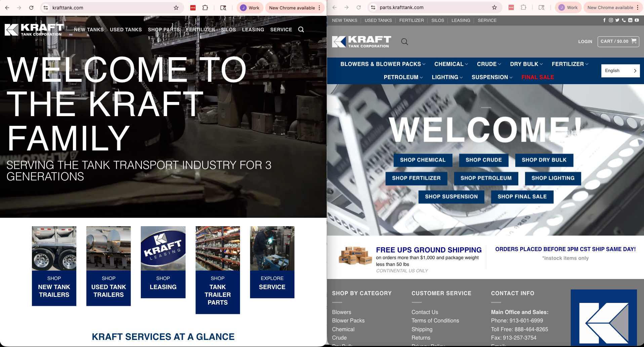Open USED TANKS in the main site nav

(x=126, y=30)
